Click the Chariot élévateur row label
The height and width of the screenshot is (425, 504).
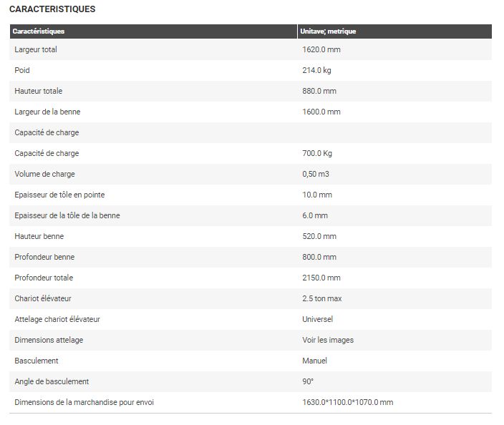pos(43,298)
